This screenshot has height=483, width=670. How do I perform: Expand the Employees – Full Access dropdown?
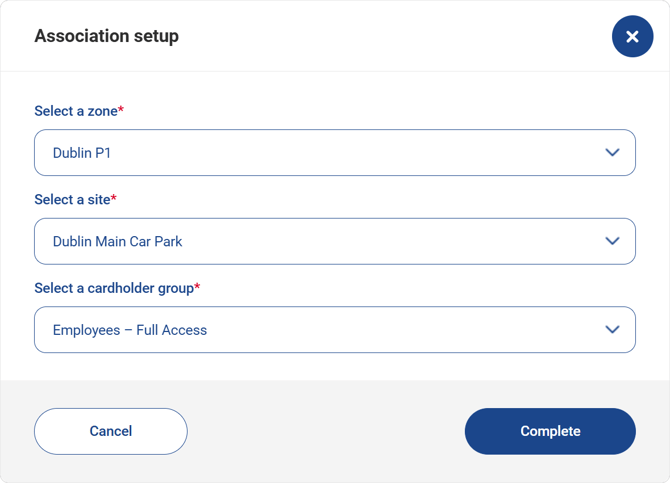[x=320, y=330]
